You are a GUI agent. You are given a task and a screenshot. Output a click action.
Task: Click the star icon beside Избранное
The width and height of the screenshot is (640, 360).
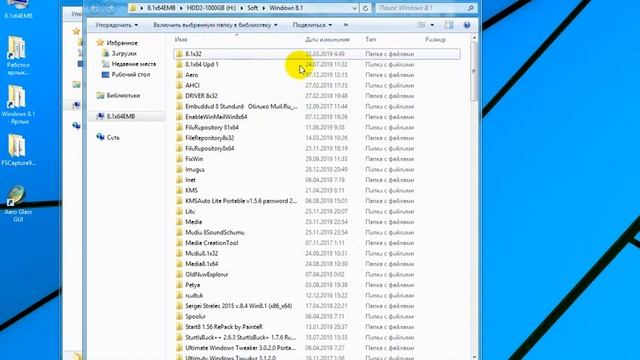pyautogui.click(x=100, y=42)
